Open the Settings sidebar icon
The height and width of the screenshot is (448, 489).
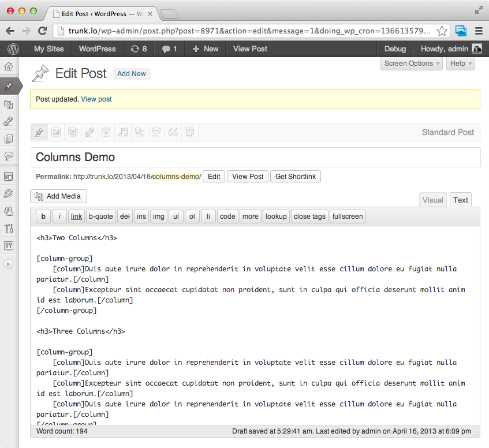pos(9,246)
